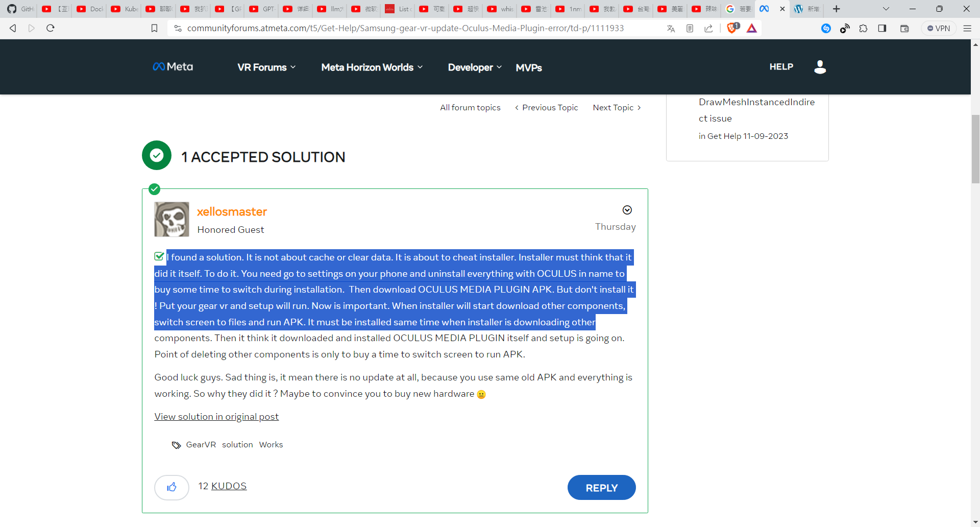Open the Extensions puzzle icon

click(x=863, y=29)
